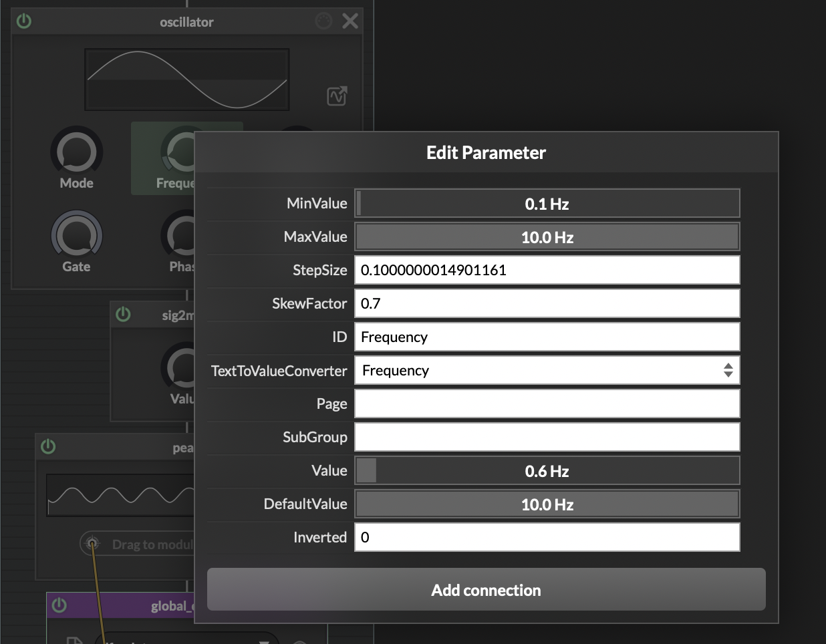826x644 pixels.
Task: Click the MinValue slider showing 0.1 Hz
Action: (547, 204)
